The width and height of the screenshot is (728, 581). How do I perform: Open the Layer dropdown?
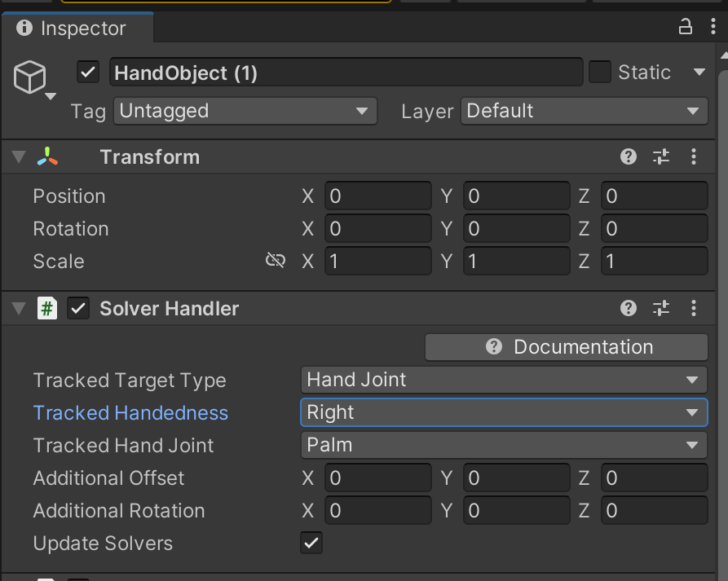pyautogui.click(x=584, y=111)
